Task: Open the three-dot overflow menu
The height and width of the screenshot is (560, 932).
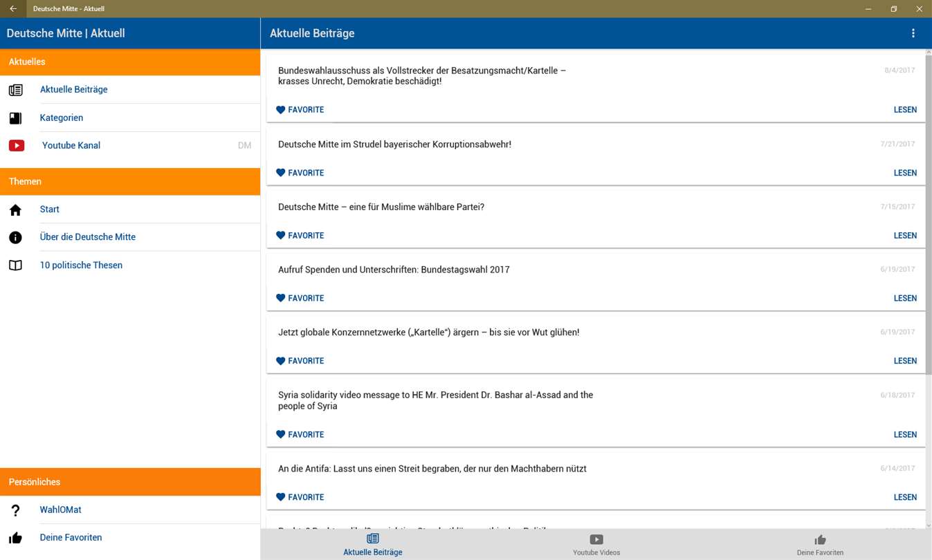Action: tap(913, 33)
